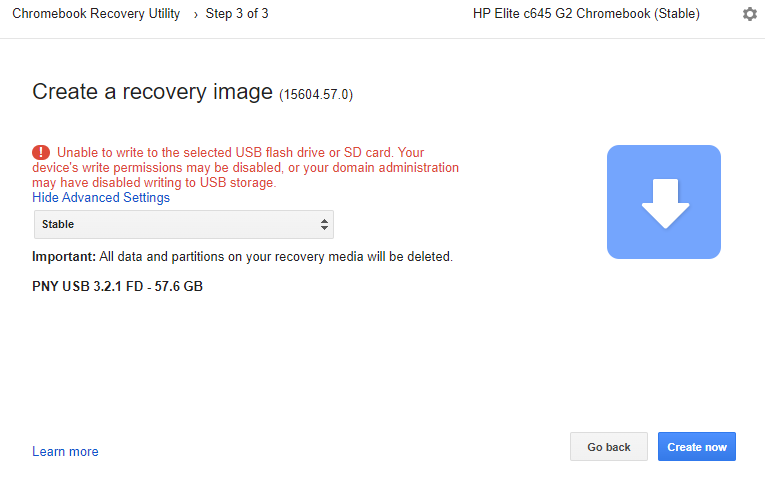Click the breadcrumb chevron separator
Viewport: 765px width, 483px height.
(x=196, y=15)
